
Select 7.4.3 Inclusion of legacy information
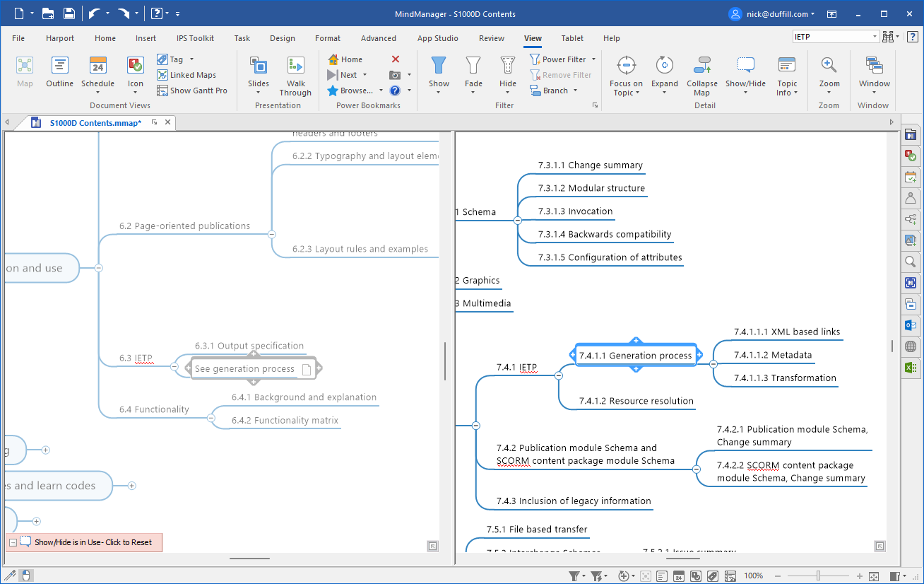tap(574, 501)
